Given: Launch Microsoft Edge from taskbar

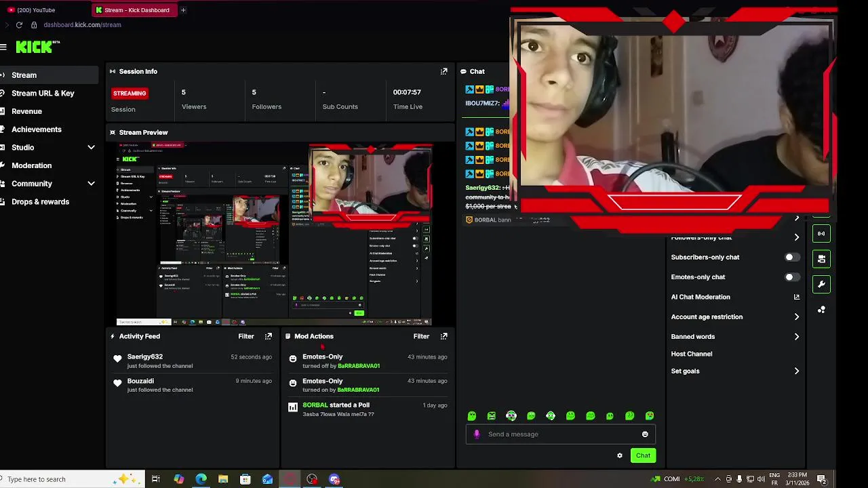Looking at the screenshot, I should click(201, 479).
